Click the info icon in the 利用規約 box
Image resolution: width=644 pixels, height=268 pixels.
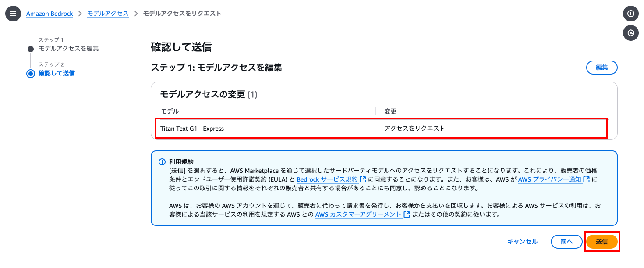[162, 161]
